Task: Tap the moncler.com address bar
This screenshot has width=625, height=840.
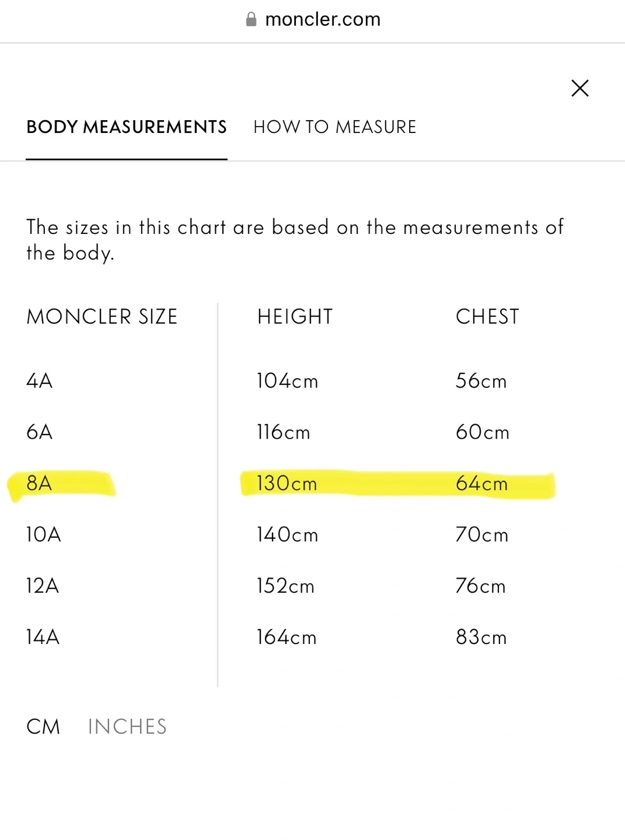Action: coord(313,19)
